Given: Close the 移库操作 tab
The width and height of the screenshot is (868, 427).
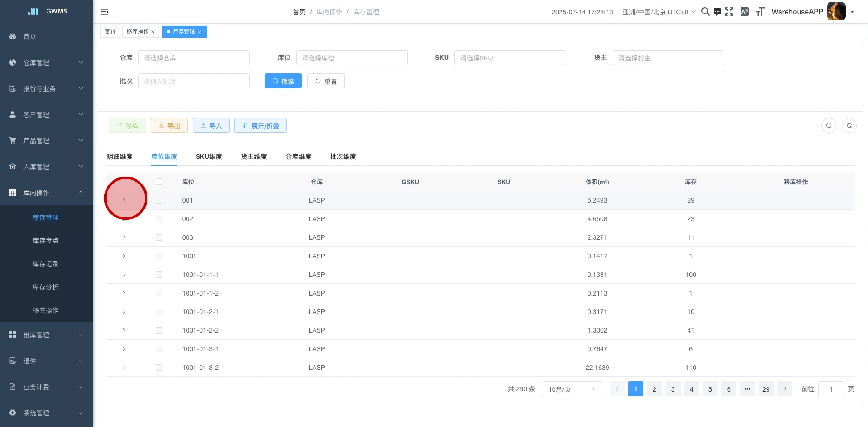Looking at the screenshot, I should (153, 32).
